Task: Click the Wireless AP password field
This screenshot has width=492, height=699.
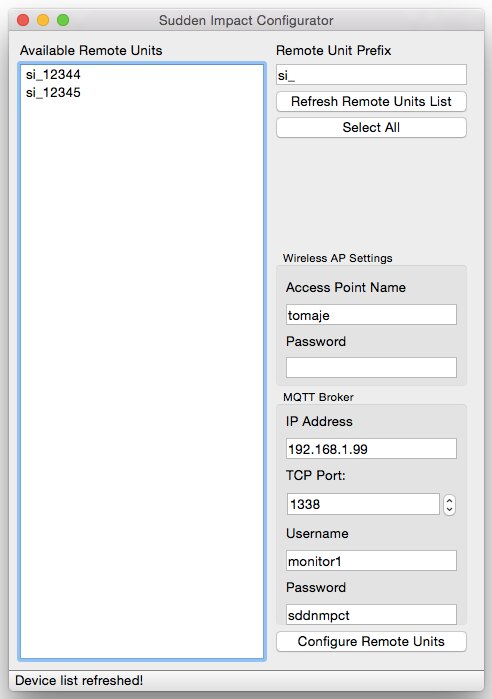Action: (x=371, y=367)
